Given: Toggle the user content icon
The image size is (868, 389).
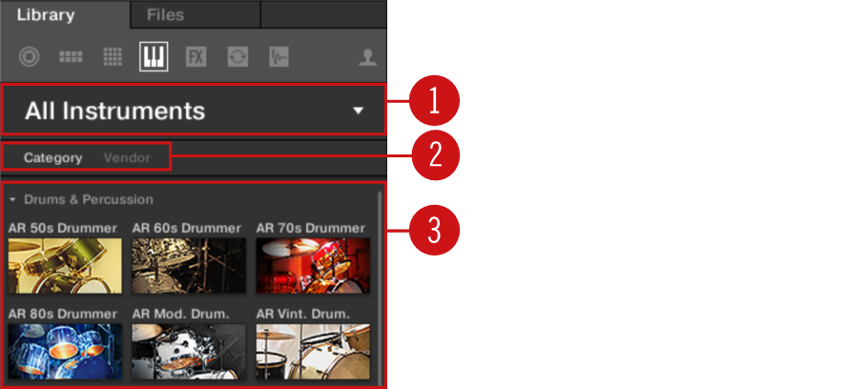Looking at the screenshot, I should 367,57.
